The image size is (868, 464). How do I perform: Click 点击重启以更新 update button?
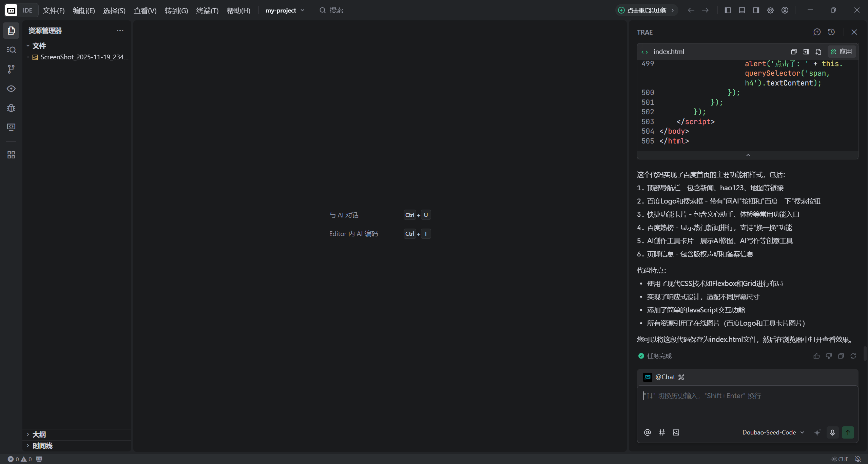click(x=647, y=10)
